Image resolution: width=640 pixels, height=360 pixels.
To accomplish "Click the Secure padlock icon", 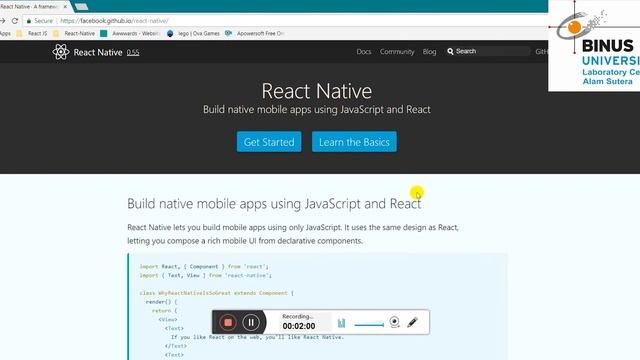I will (29, 21).
